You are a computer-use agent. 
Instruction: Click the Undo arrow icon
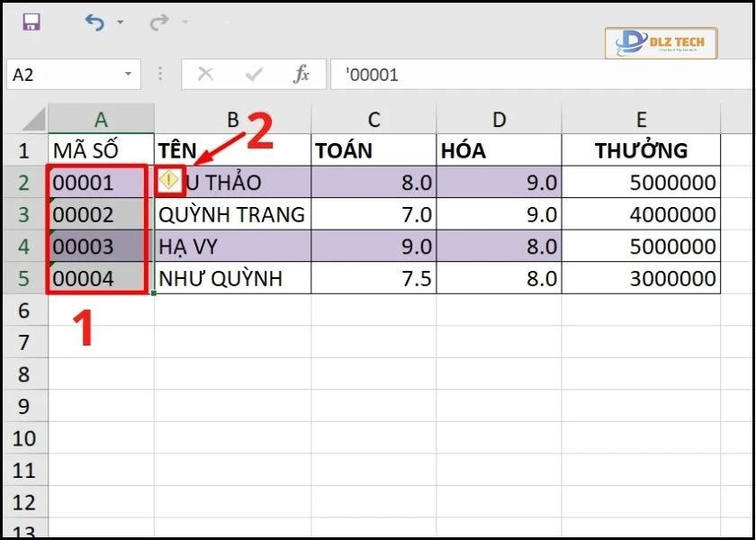[x=94, y=22]
